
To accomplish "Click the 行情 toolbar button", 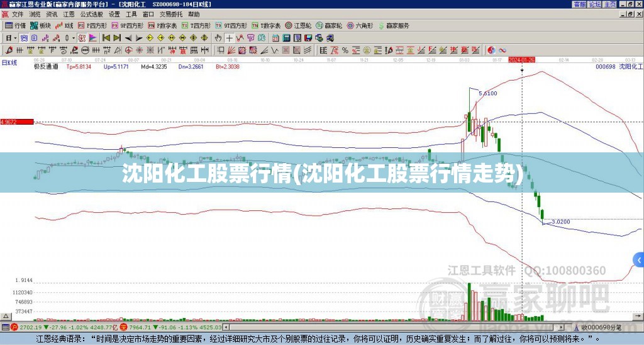I will pos(16,25).
